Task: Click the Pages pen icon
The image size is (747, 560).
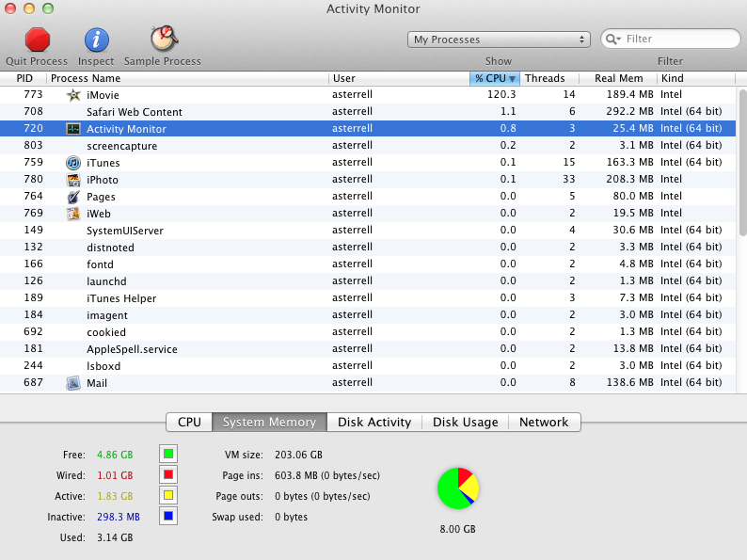Action: (72, 197)
